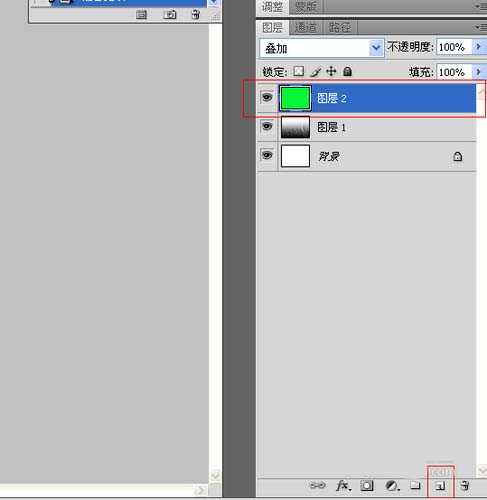Lock image pixels brush icon
The image size is (487, 500).
coord(315,72)
